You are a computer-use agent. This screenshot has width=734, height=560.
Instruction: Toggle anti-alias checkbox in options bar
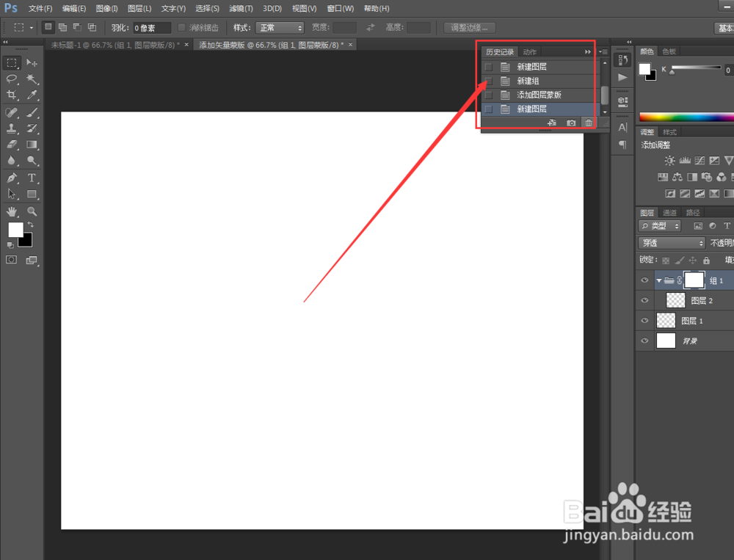tap(181, 28)
